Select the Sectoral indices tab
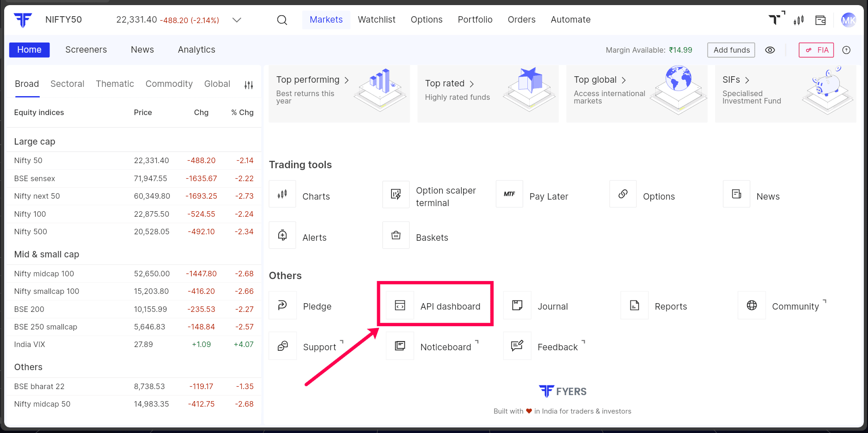 (67, 84)
